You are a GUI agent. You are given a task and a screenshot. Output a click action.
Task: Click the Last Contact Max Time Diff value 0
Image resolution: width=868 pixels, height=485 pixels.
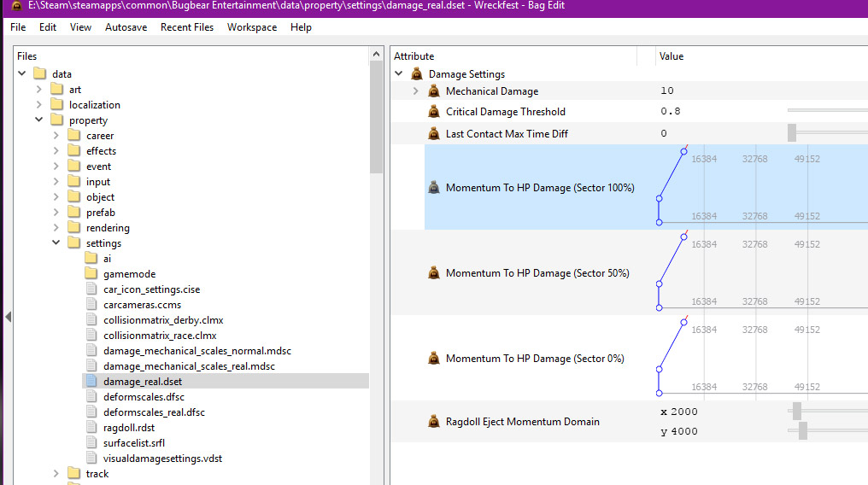(664, 133)
